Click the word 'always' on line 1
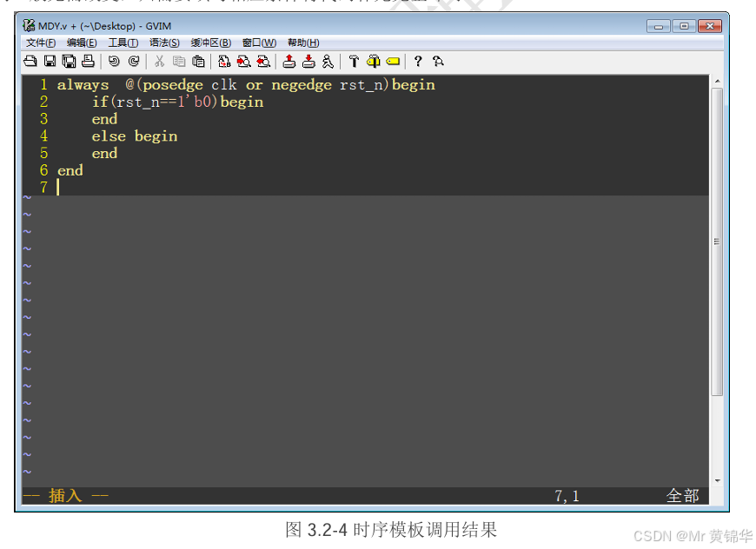Image resolution: width=756 pixels, height=549 pixels. [83, 85]
